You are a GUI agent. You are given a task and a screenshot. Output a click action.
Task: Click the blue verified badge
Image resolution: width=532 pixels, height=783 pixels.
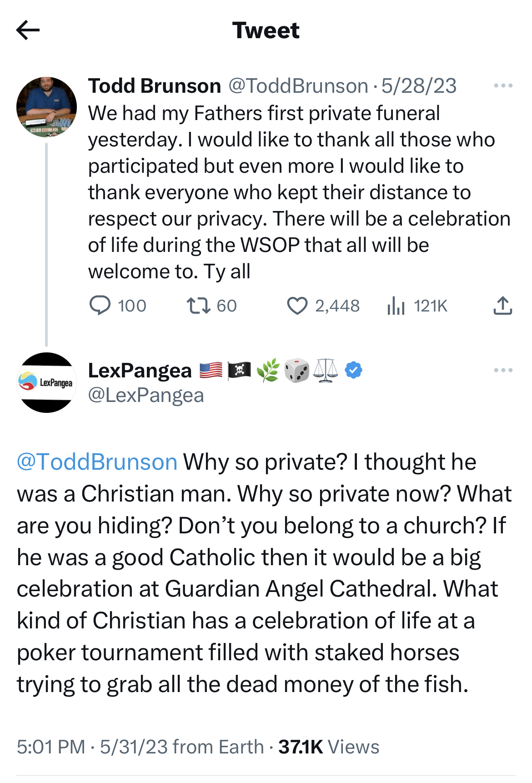click(354, 370)
